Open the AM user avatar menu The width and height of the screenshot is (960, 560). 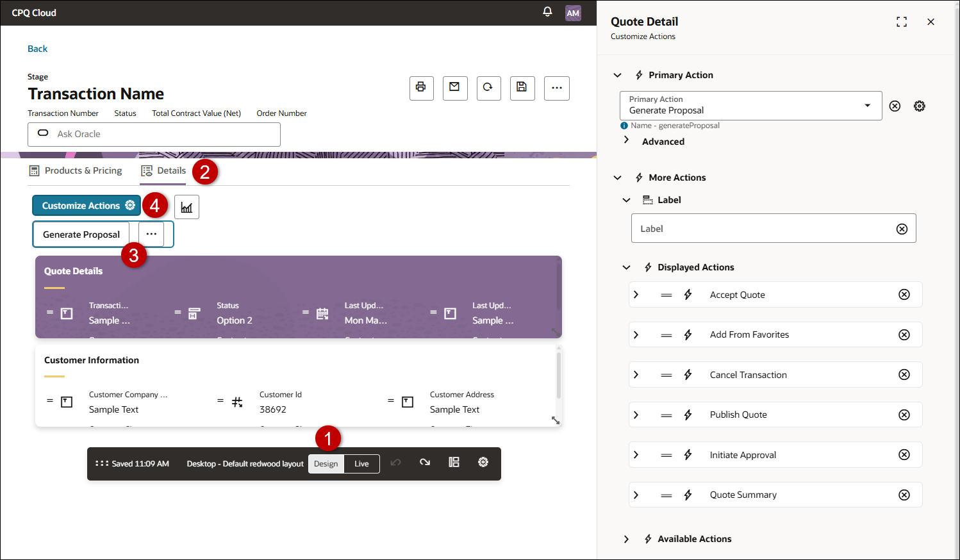(573, 13)
